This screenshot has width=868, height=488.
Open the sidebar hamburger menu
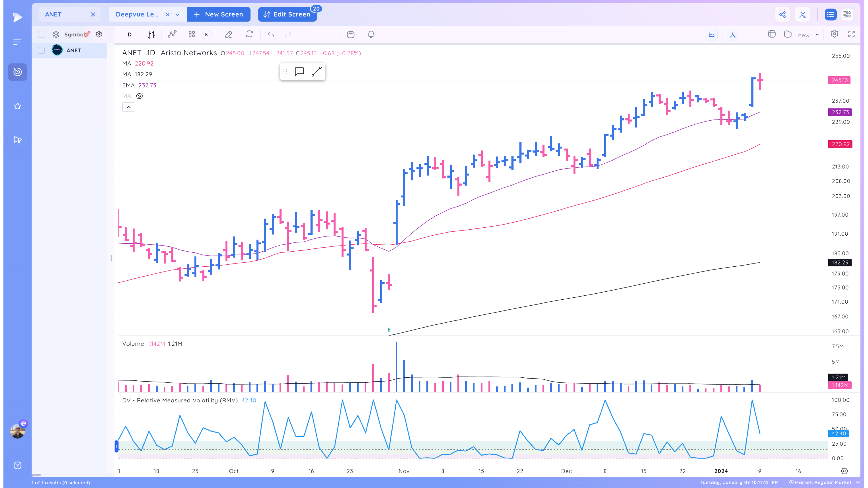pyautogui.click(x=17, y=42)
